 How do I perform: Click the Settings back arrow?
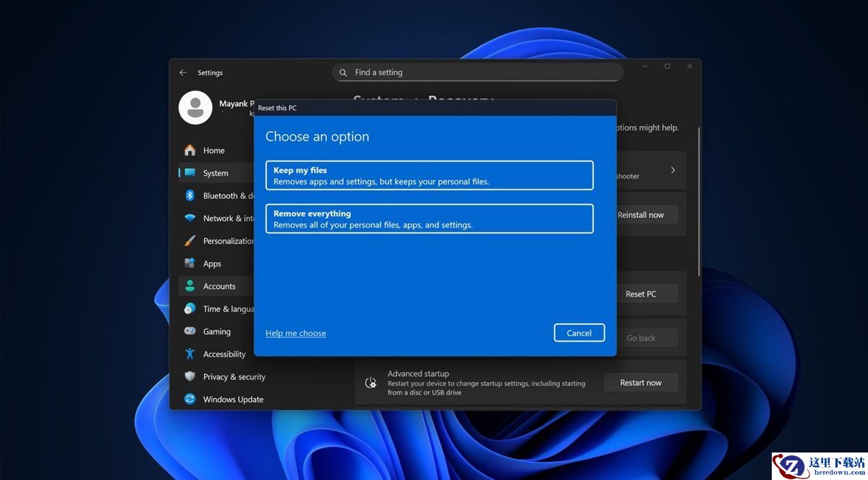(x=183, y=72)
